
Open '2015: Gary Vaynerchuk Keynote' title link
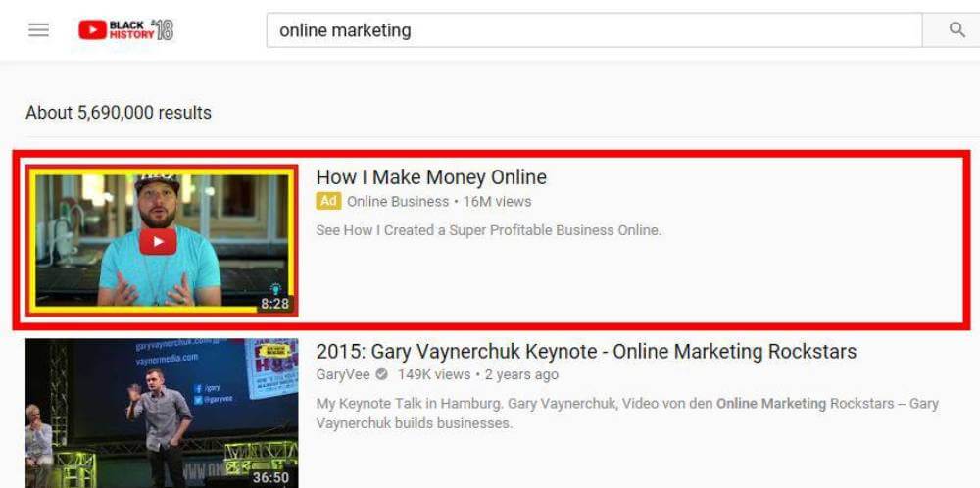586,351
